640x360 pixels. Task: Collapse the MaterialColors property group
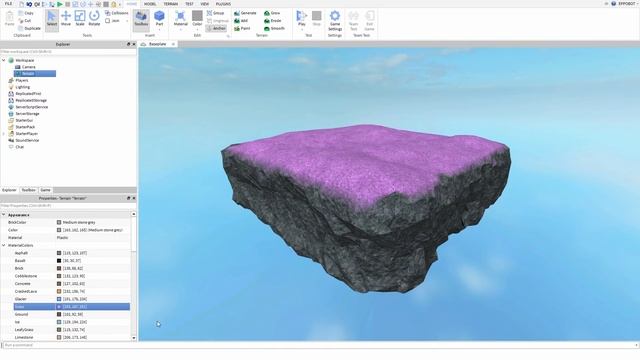pos(4,245)
